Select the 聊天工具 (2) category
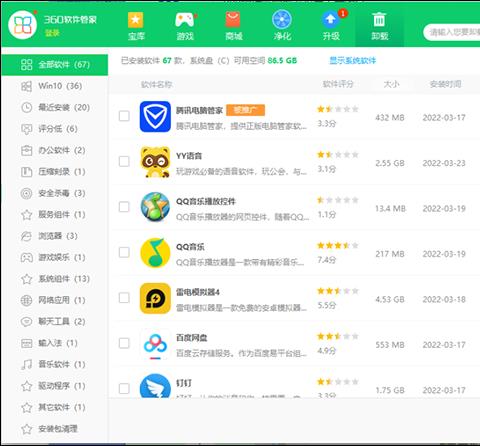The width and height of the screenshot is (480, 446). [x=55, y=322]
